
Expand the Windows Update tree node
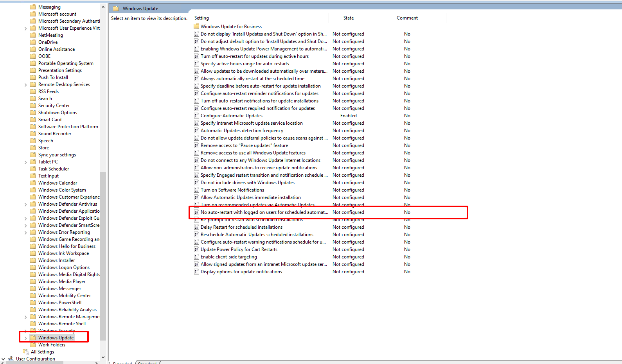point(25,338)
